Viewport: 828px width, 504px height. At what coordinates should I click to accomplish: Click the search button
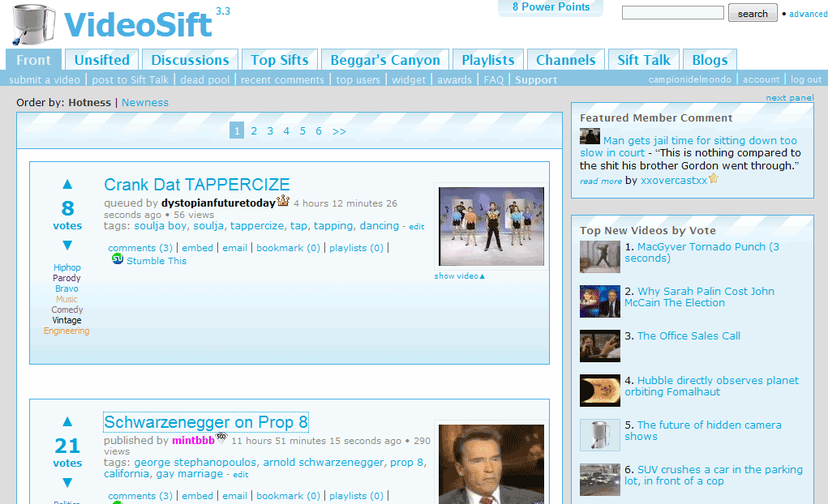tap(753, 13)
